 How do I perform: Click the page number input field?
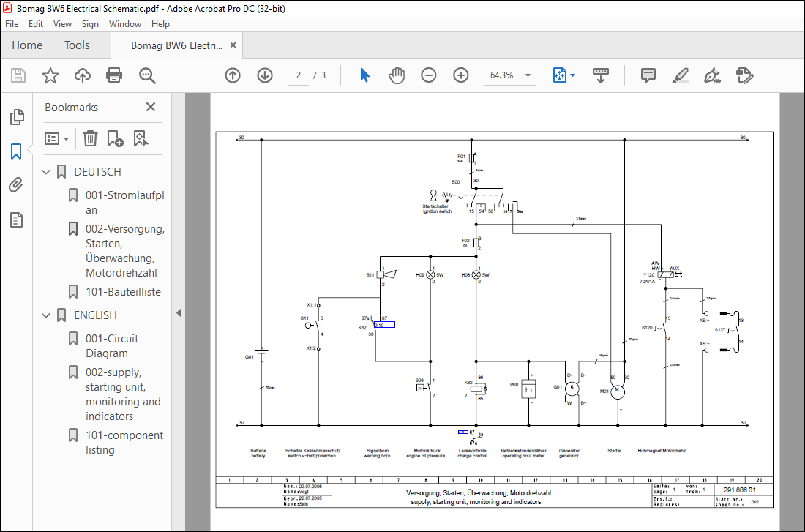(299, 75)
